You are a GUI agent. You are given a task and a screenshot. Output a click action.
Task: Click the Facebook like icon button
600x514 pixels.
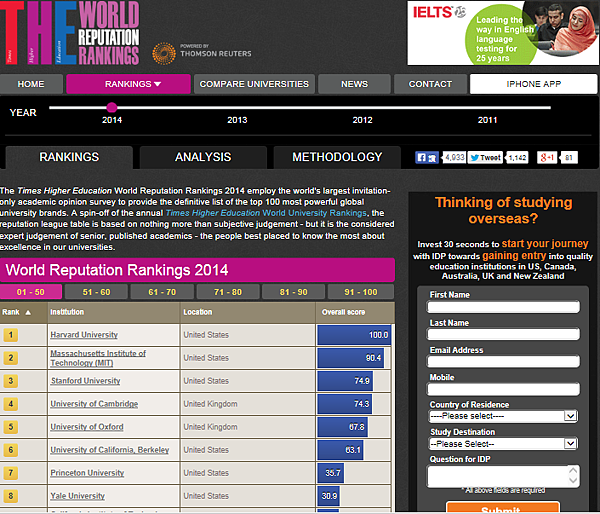[x=427, y=157]
